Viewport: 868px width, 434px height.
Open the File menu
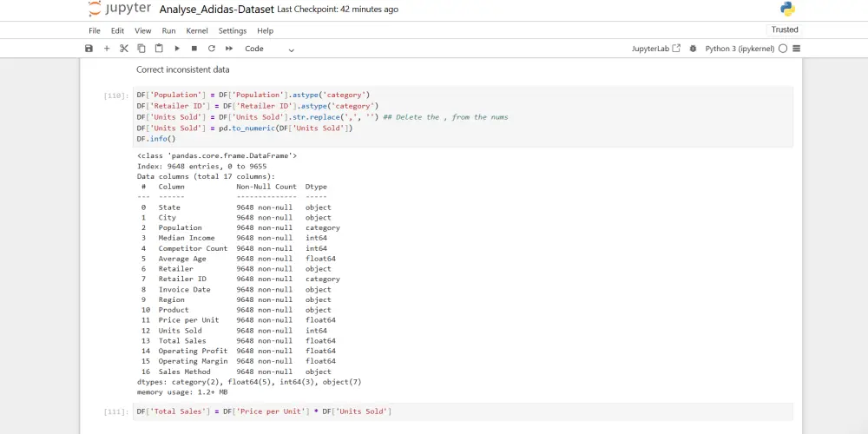pos(95,31)
